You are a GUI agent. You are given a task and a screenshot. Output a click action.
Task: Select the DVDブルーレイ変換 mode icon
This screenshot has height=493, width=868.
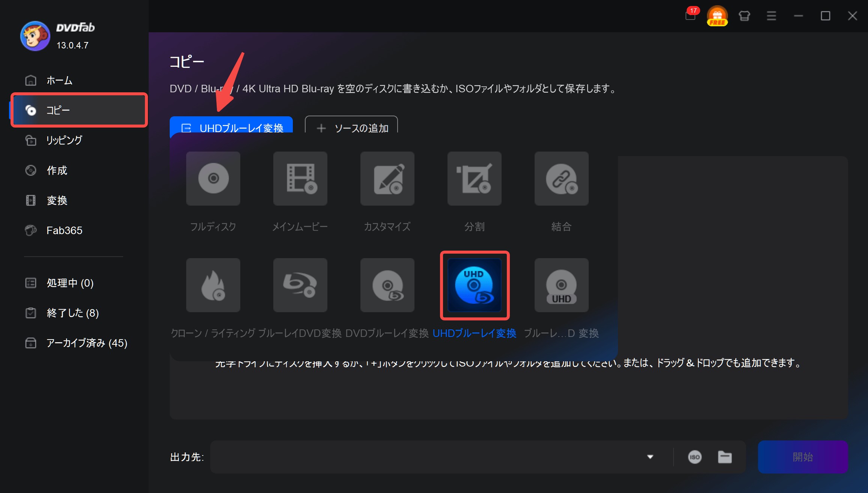click(x=387, y=285)
